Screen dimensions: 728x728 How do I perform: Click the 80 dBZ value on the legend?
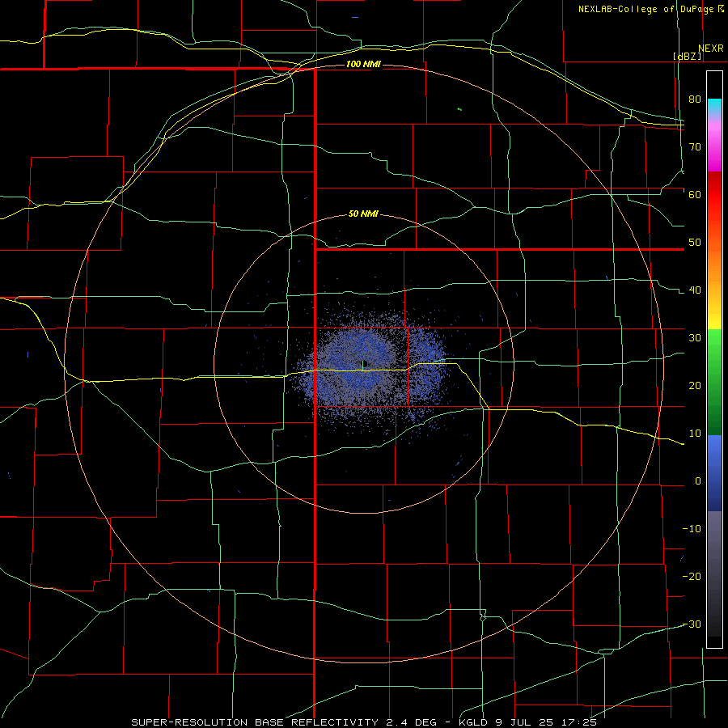tap(695, 99)
